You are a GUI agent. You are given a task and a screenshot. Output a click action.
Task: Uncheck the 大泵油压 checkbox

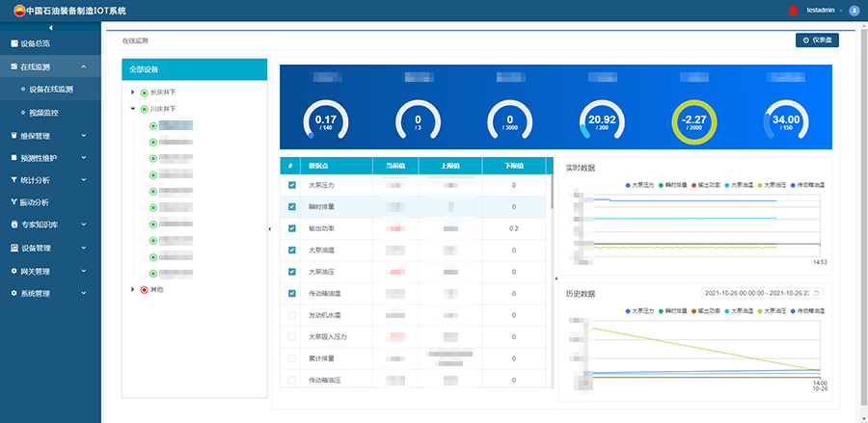[291, 272]
